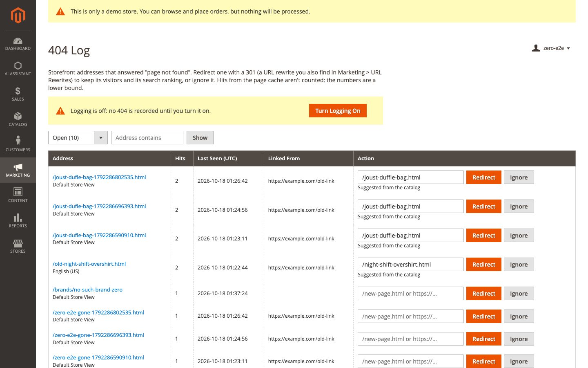Open the Reports bar chart menu
The height and width of the screenshot is (368, 588).
point(18,221)
